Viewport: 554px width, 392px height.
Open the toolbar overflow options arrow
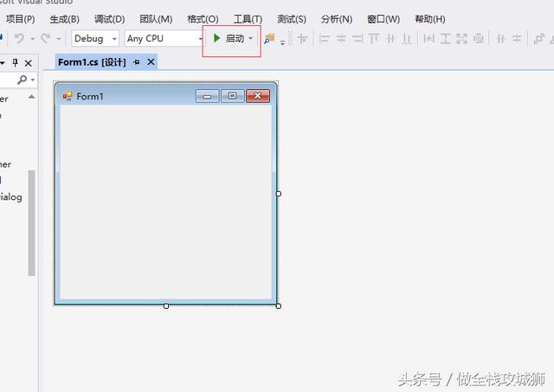(283, 42)
